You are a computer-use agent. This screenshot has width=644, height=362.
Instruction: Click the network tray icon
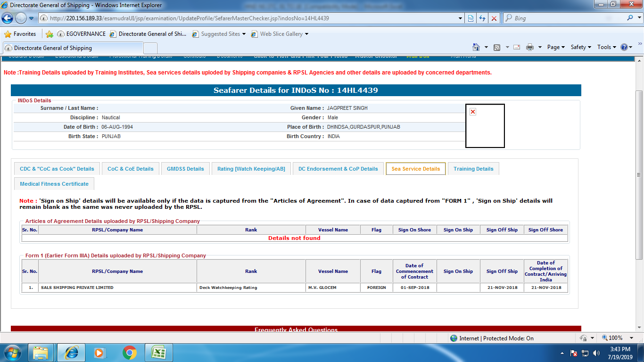[585, 353]
